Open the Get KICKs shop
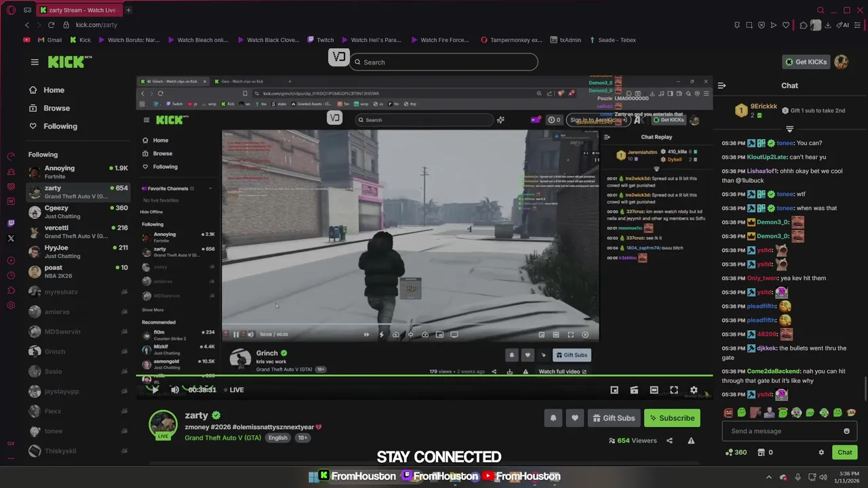Screen dimensions: 868x488 [x=806, y=62]
